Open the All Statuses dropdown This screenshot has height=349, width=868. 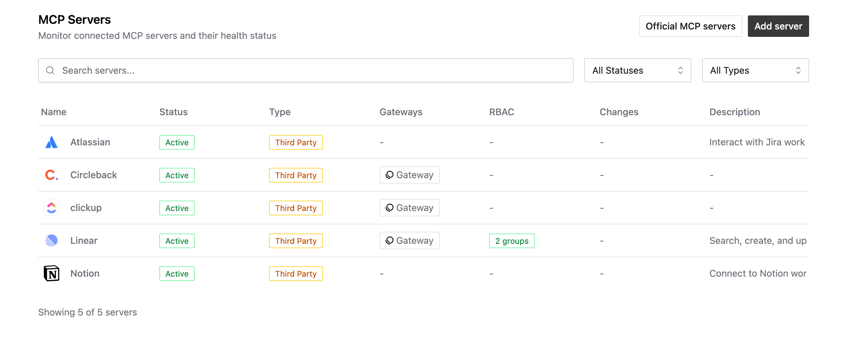click(x=637, y=70)
